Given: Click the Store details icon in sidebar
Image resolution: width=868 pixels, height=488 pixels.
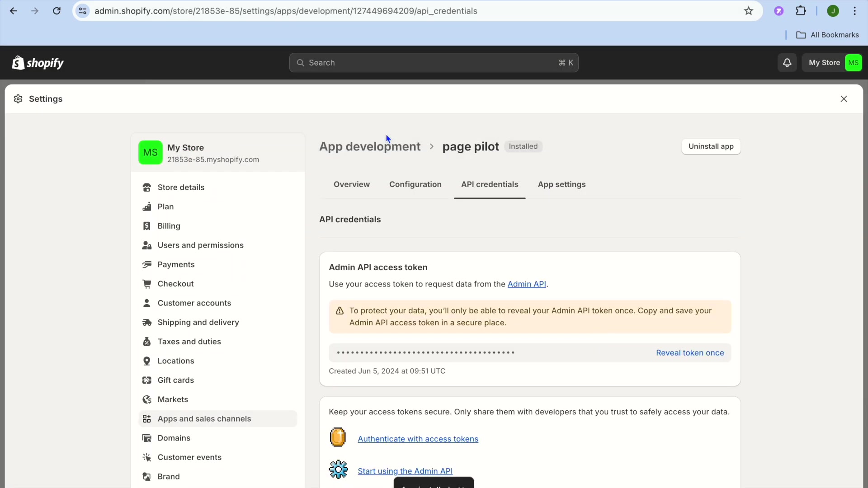Looking at the screenshot, I should coord(146,188).
